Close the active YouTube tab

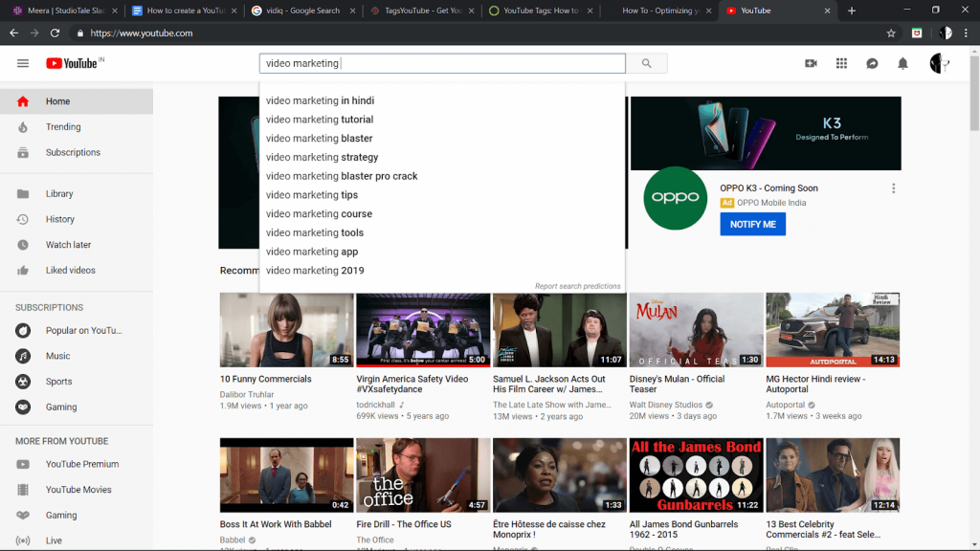click(x=827, y=11)
